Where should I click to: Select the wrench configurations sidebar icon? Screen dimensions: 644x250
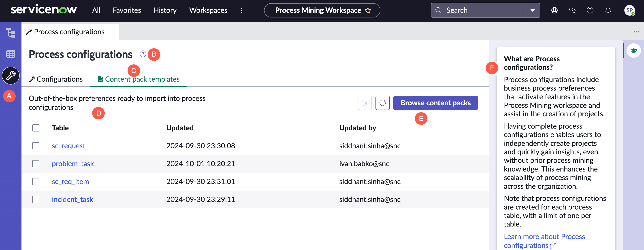pos(11,75)
